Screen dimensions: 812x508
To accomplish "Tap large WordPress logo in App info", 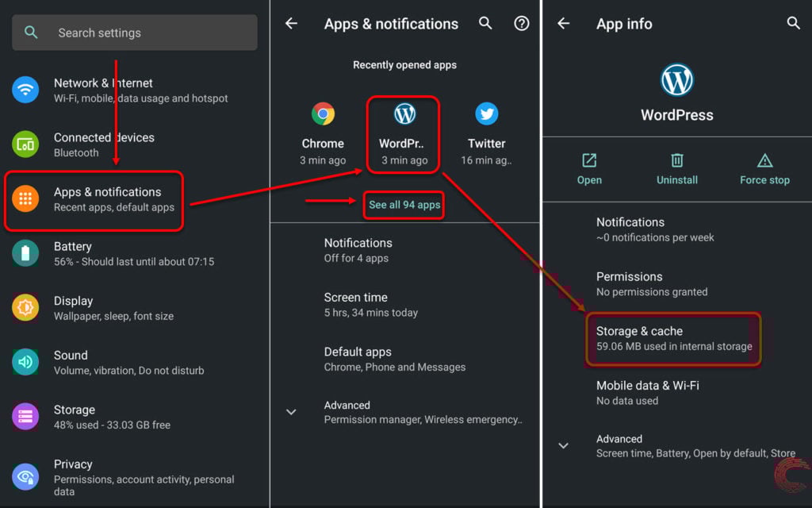I will (677, 80).
